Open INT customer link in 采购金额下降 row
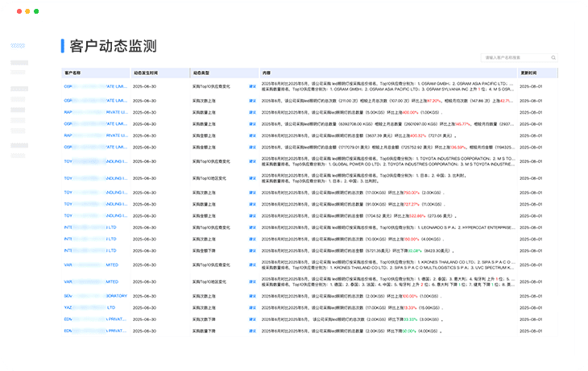This screenshot has height=371, width=588. [x=68, y=251]
